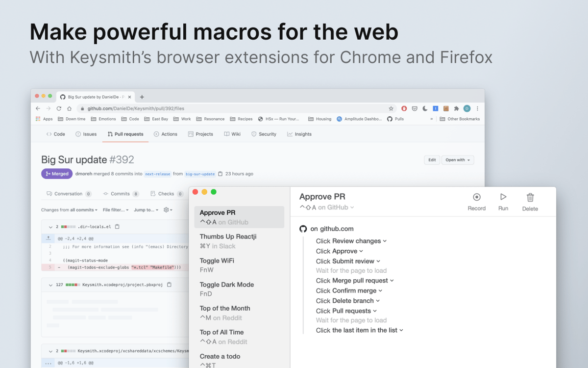Screen dimensions: 588x368
Task: Open the 'Open with' dropdown
Action: tap(458, 159)
